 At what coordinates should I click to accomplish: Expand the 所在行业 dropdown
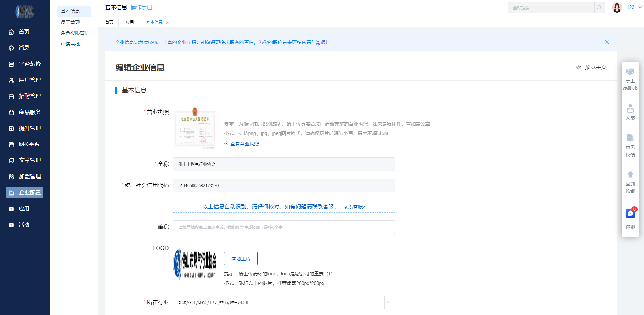click(x=389, y=302)
